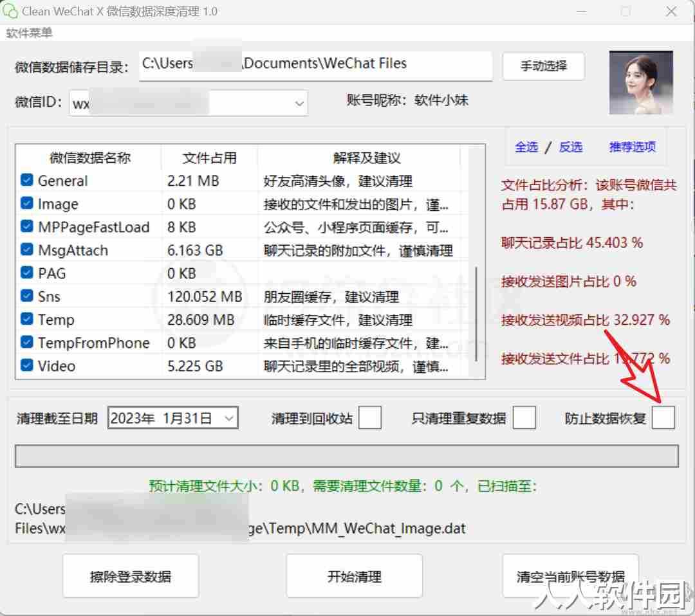Select the 120.052 MB cell of Sns
The image size is (695, 616).
(205, 296)
